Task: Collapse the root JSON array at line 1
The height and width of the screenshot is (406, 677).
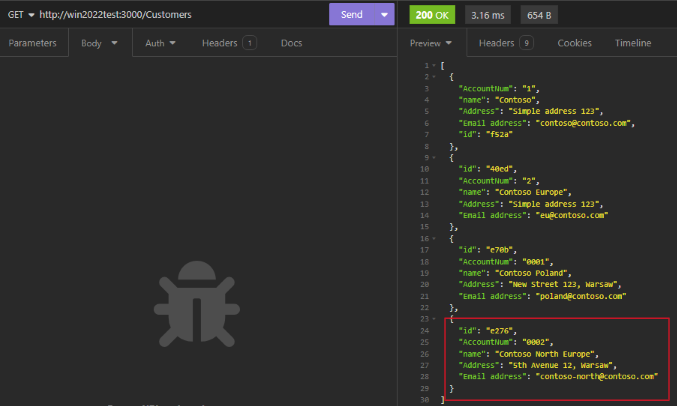Action: coord(432,65)
